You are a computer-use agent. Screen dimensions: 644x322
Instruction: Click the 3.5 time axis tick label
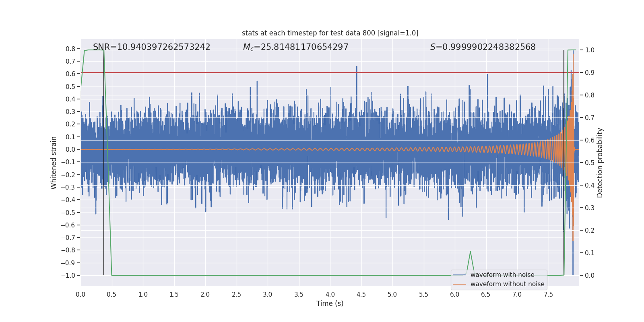299,295
